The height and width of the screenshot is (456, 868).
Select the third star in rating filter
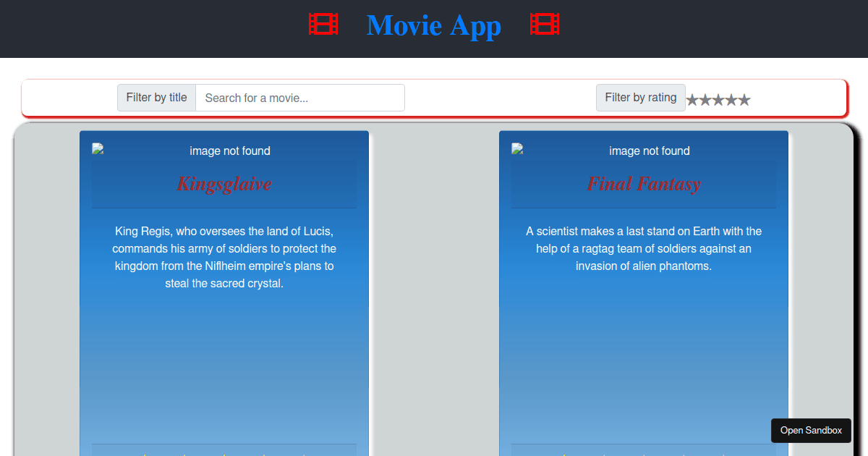click(x=718, y=100)
